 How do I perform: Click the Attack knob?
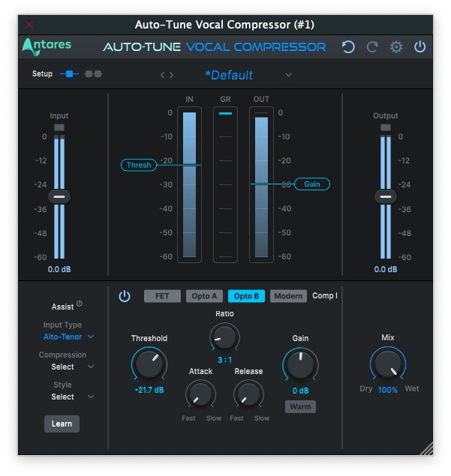click(x=200, y=394)
